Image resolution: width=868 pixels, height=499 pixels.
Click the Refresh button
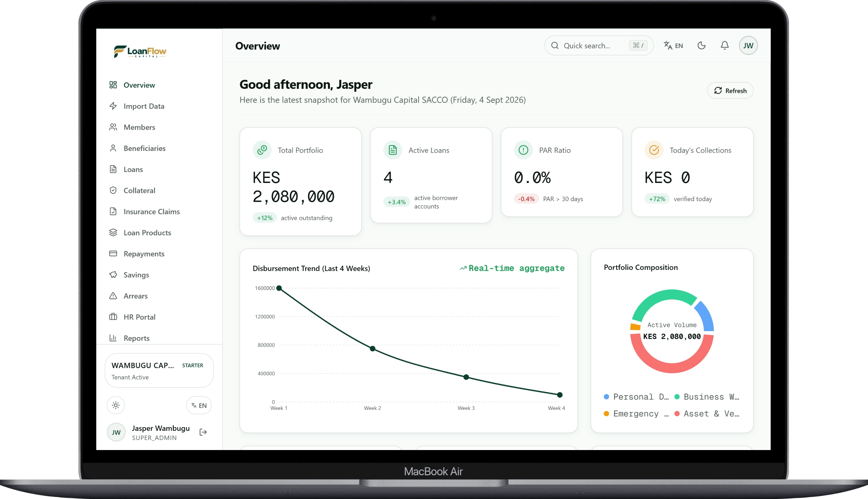click(x=730, y=90)
